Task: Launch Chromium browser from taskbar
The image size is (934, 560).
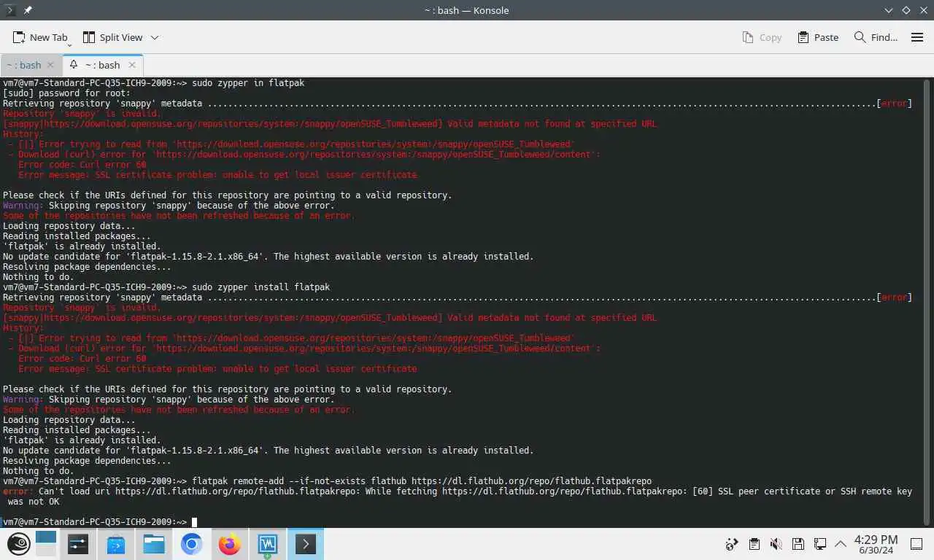Action: coord(191,544)
